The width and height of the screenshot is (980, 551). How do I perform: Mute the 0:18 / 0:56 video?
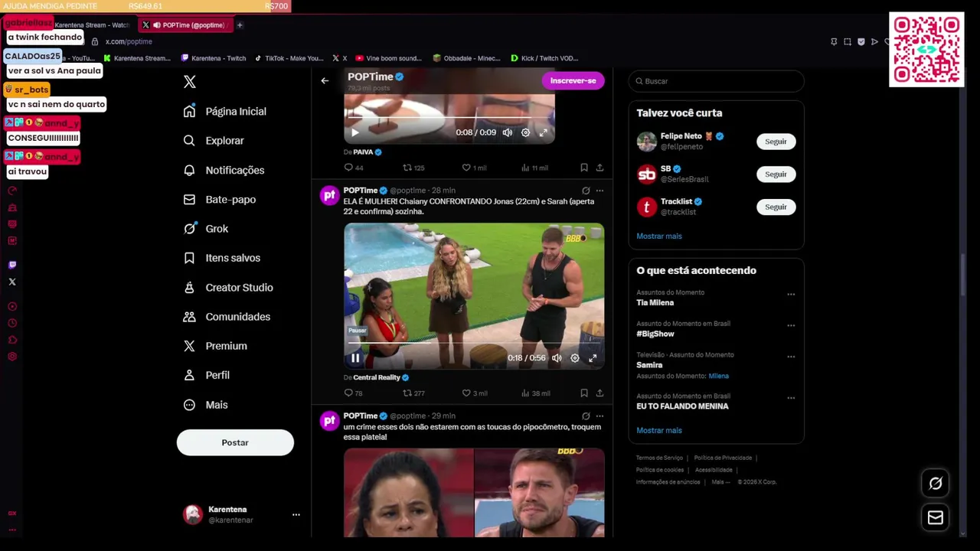click(557, 358)
